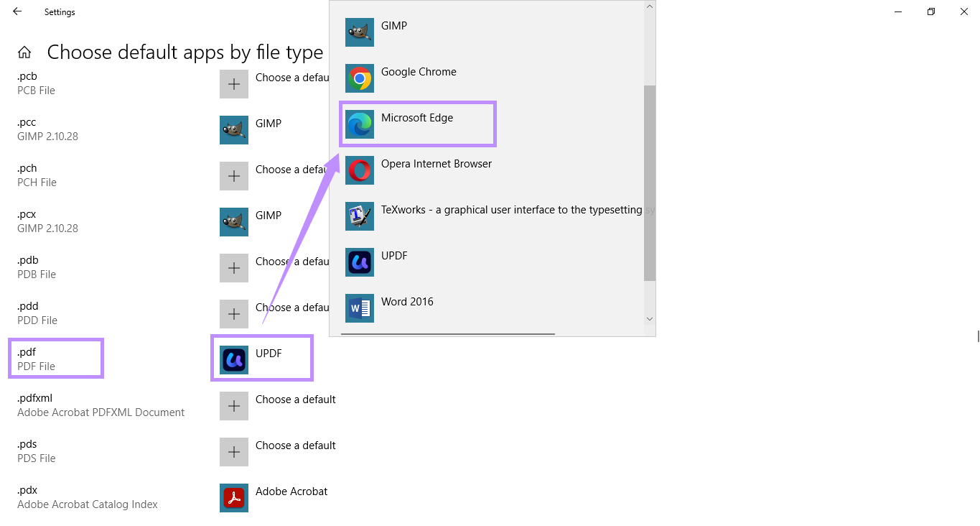
Task: Go back using the Settings back arrow
Action: [x=17, y=11]
